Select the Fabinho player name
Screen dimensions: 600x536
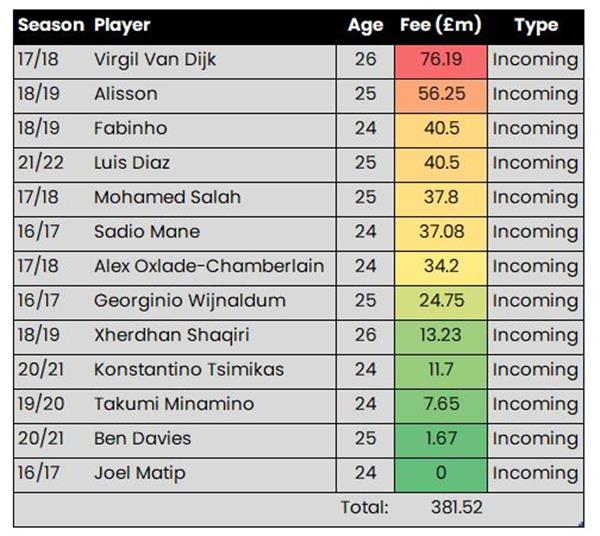click(130, 129)
